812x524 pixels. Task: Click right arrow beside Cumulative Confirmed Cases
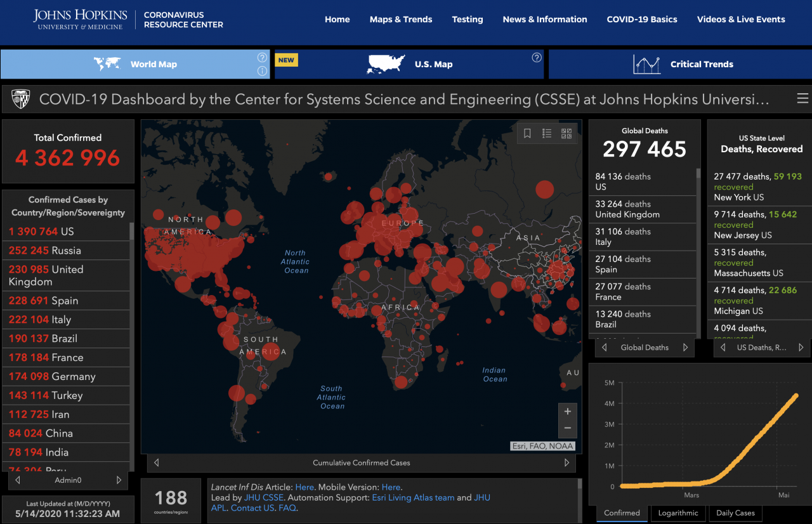tap(566, 462)
